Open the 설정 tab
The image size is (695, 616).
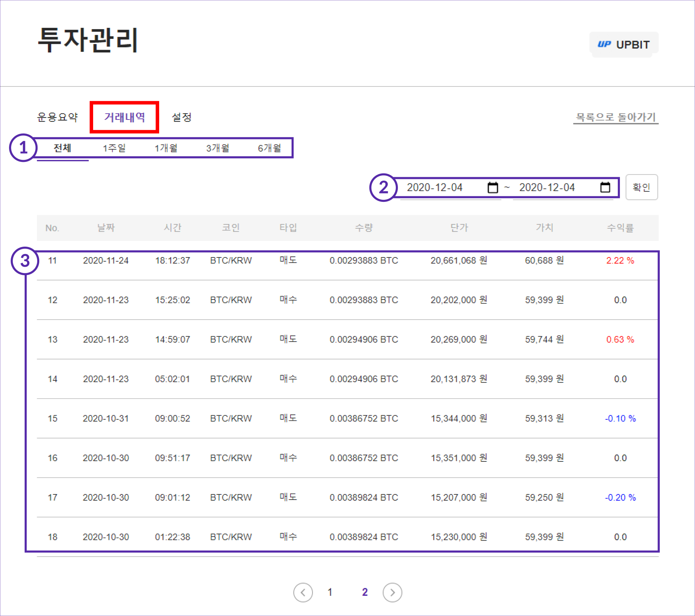[x=181, y=117]
